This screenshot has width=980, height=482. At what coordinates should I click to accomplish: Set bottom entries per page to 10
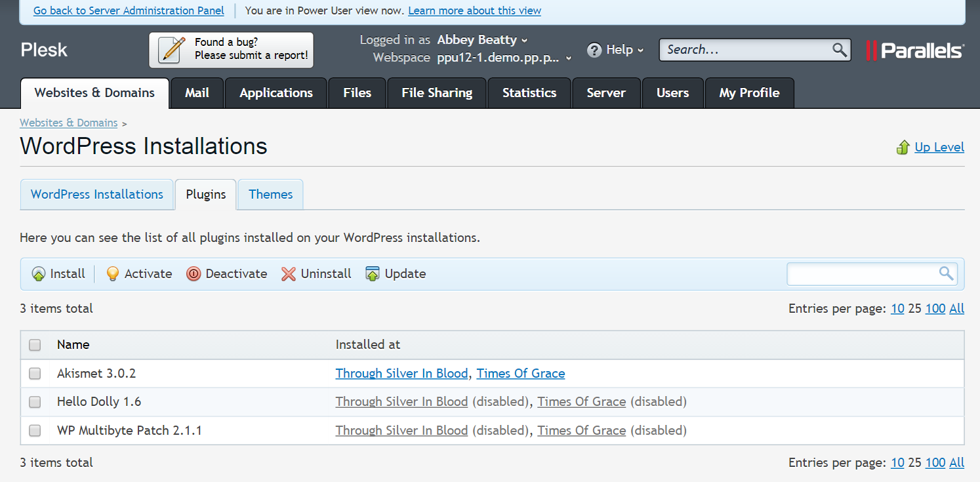pyautogui.click(x=897, y=463)
